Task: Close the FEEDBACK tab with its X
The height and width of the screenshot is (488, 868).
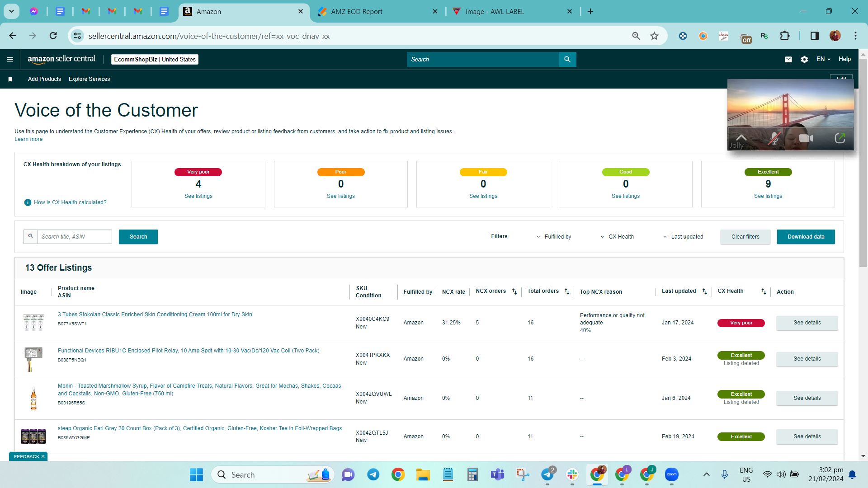Action: click(43, 457)
